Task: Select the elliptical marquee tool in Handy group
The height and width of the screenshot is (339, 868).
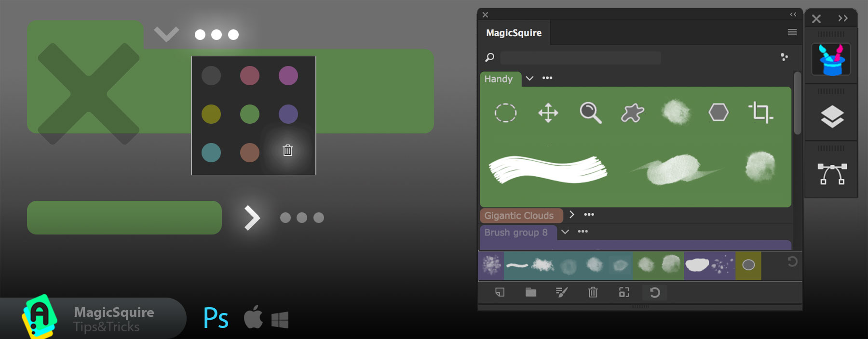Action: [x=505, y=113]
